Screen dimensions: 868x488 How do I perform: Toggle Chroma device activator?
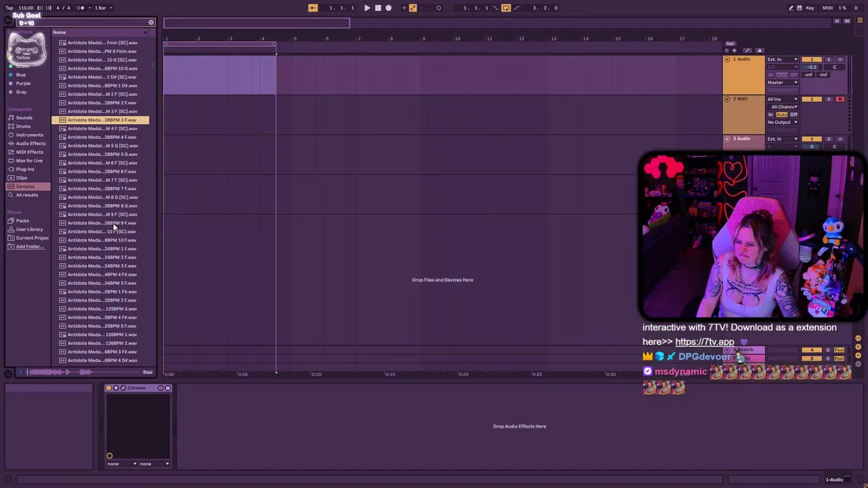point(108,388)
